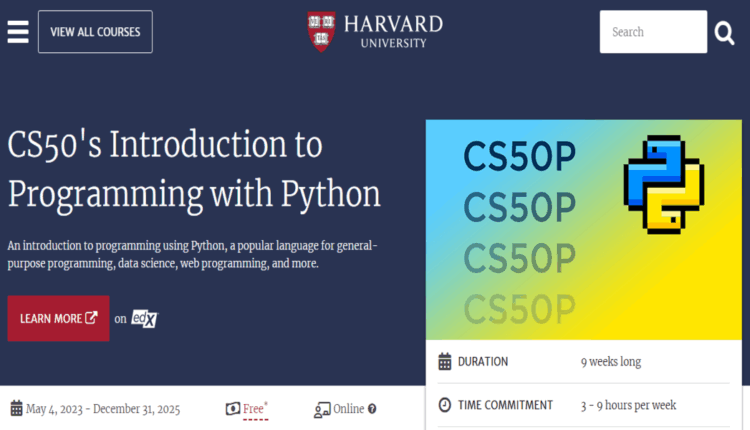Click the Learn More button
750x430 pixels.
pyautogui.click(x=58, y=319)
